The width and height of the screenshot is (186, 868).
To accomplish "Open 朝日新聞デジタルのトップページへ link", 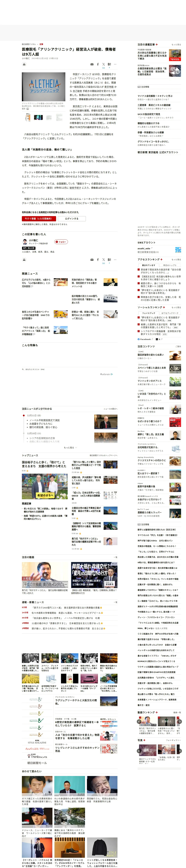I will [104, 455].
